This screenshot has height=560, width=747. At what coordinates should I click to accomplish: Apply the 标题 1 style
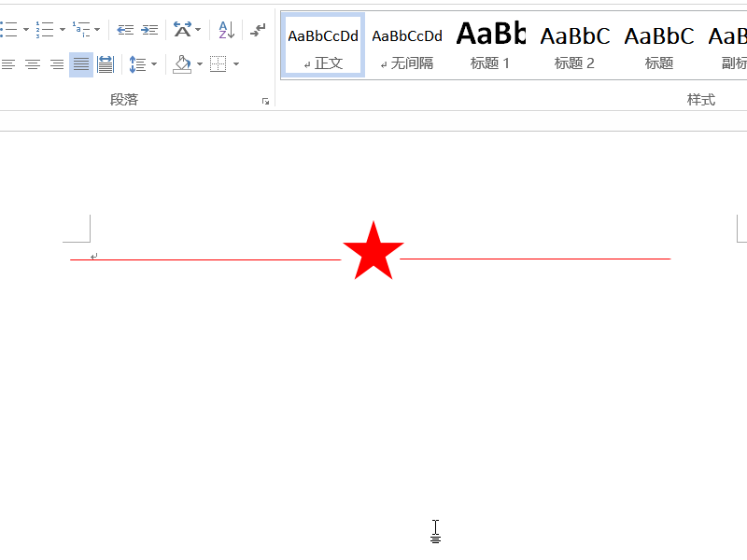[491, 46]
